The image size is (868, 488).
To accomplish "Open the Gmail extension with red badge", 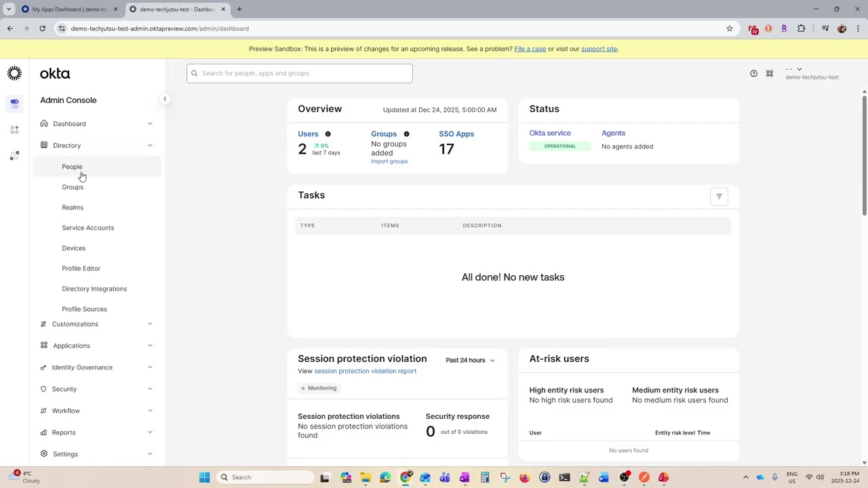I will point(753,28).
